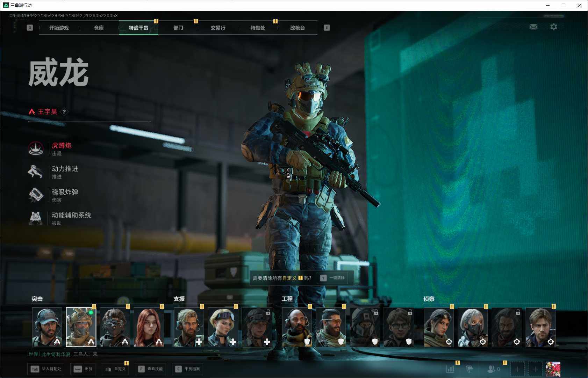Minimize the 三角洲行动 window
This screenshot has height=378, width=588.
click(x=548, y=5)
